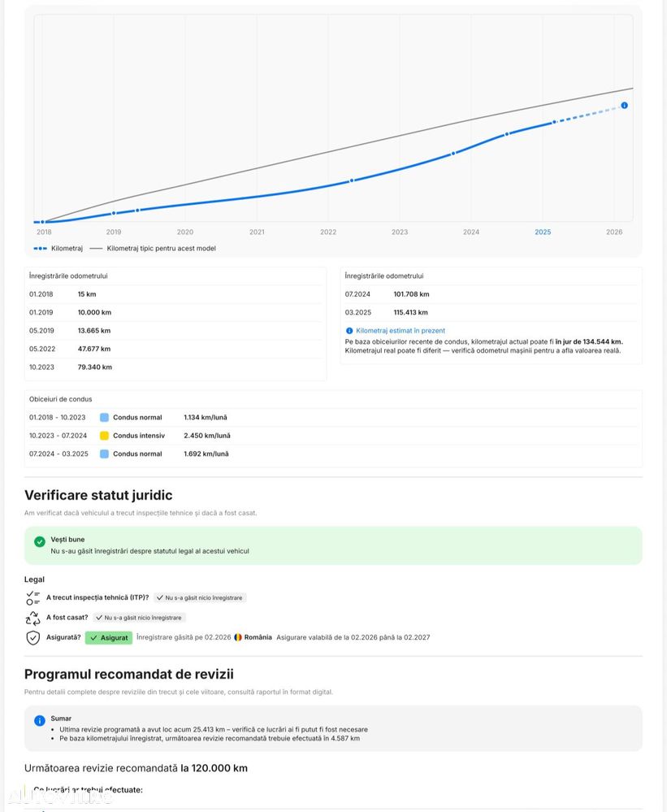Click the yellow Condus intensiv color swatch
Viewport: 667px width, 812px height.
104,436
